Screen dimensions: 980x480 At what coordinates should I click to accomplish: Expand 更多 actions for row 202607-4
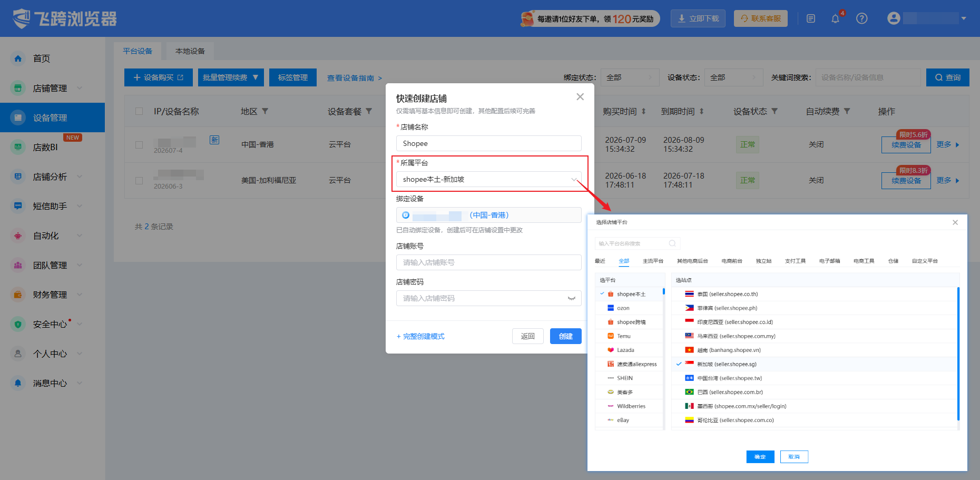point(948,144)
